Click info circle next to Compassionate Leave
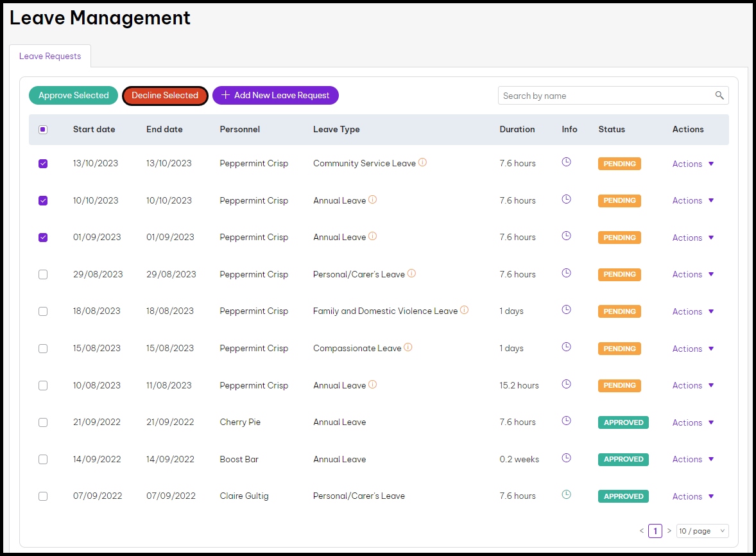This screenshot has width=756, height=556. pyautogui.click(x=408, y=347)
